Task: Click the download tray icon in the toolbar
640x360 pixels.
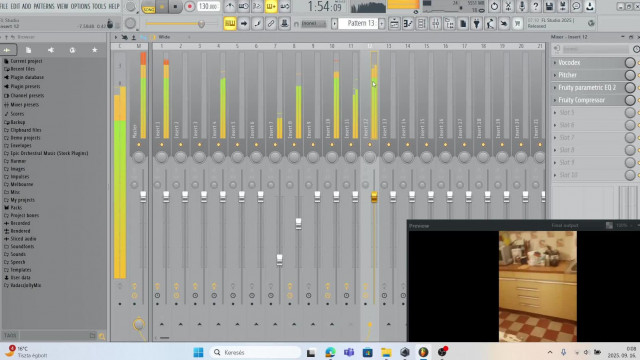Action: (x=590, y=6)
